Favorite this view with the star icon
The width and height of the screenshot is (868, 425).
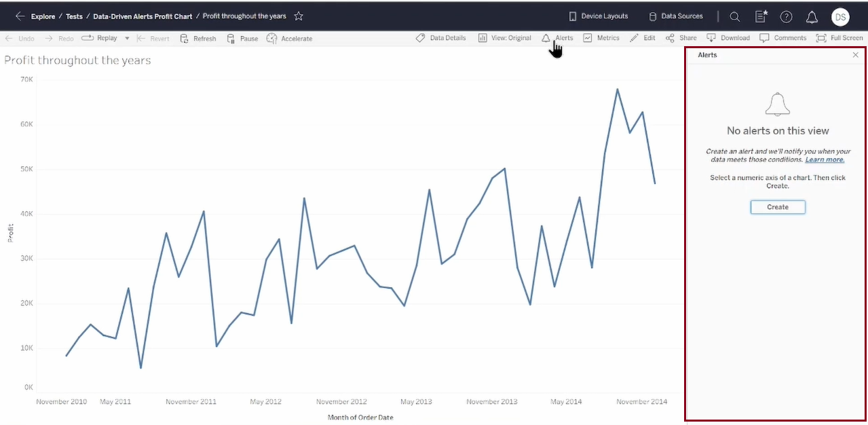click(x=299, y=16)
